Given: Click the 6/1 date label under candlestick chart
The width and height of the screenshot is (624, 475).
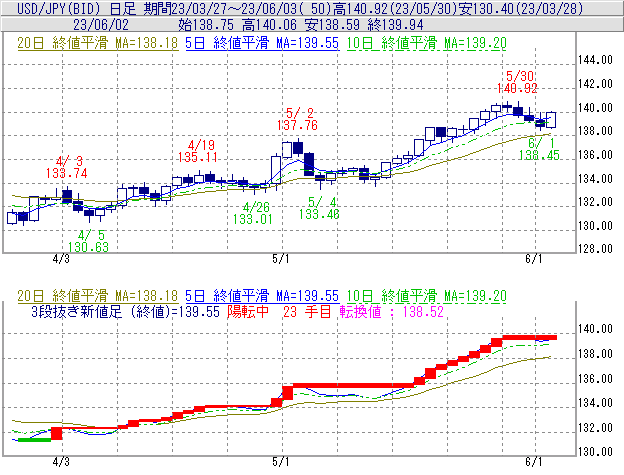Looking at the screenshot, I should pos(534,259).
